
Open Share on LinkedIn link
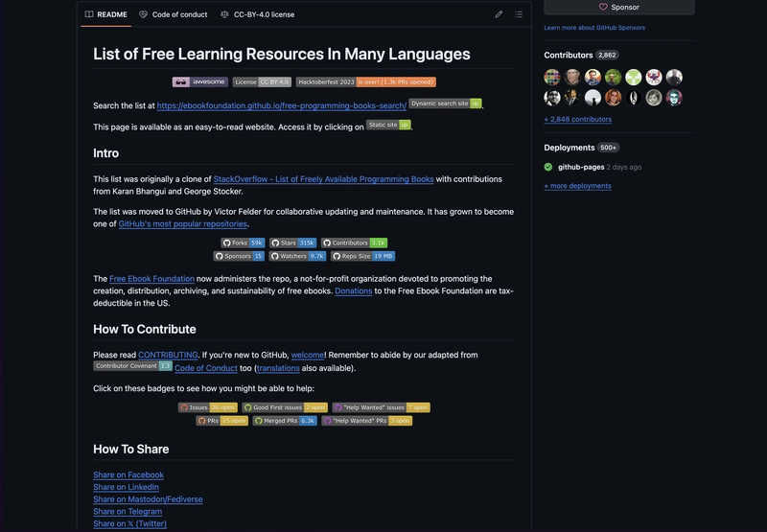[126, 487]
